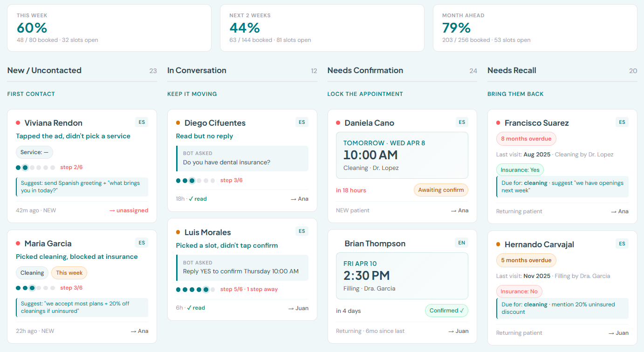Click the EN language badge on Brian Thompson card
This screenshot has height=352, width=644.
tap(461, 243)
